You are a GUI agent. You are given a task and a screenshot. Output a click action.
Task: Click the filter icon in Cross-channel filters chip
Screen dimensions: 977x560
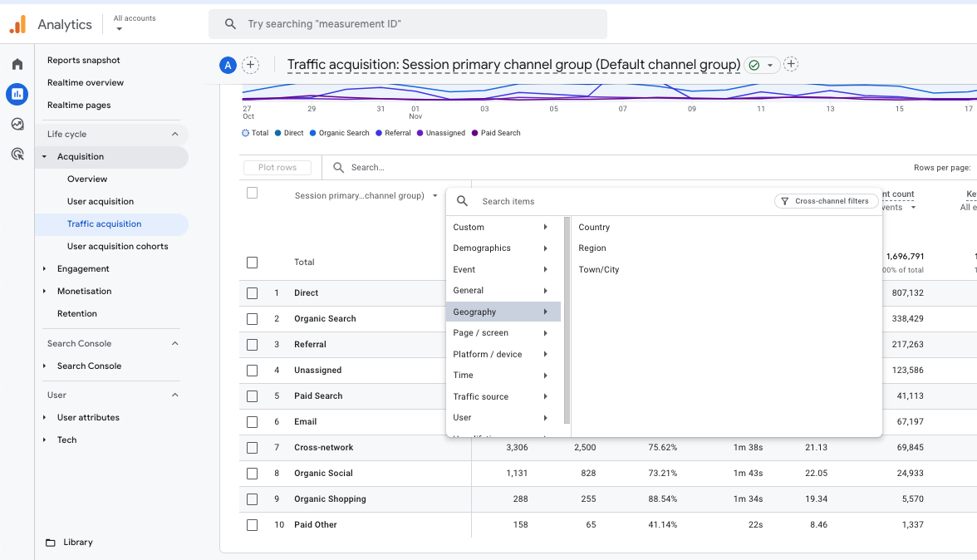pyautogui.click(x=785, y=201)
